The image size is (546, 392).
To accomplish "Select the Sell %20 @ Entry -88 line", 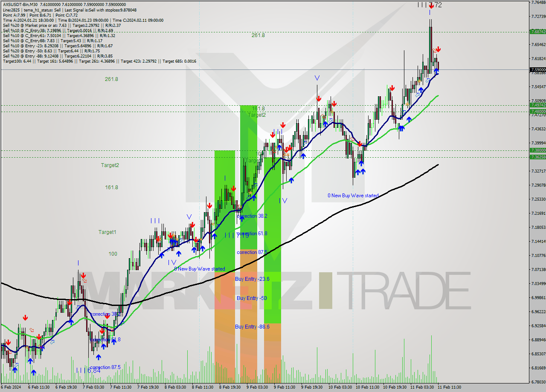I will 58,56.
